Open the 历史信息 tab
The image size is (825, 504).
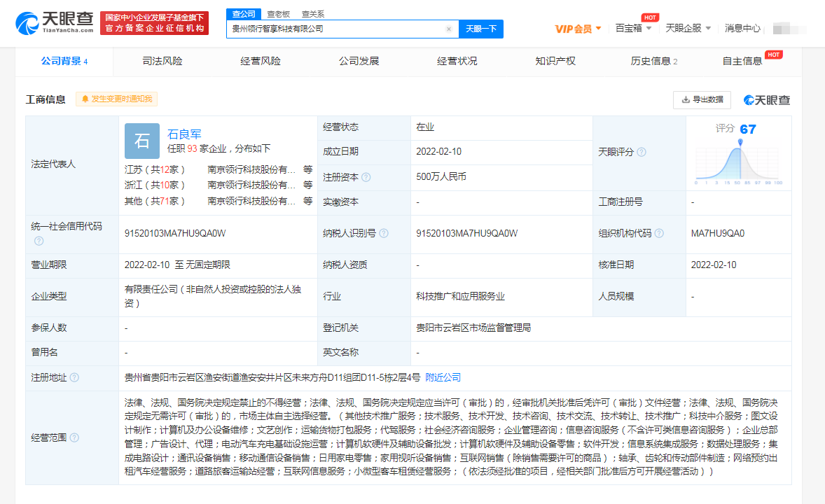click(654, 61)
